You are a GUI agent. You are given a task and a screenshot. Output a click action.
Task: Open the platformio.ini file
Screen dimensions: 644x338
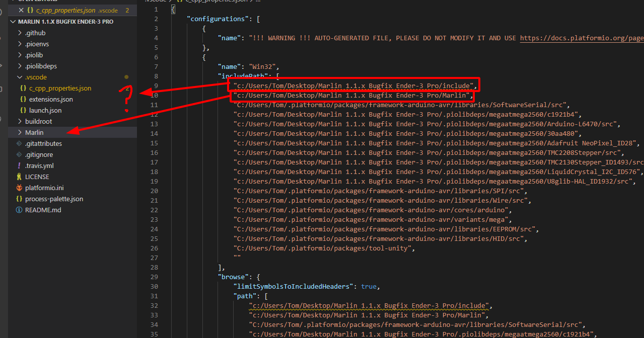[x=44, y=188]
